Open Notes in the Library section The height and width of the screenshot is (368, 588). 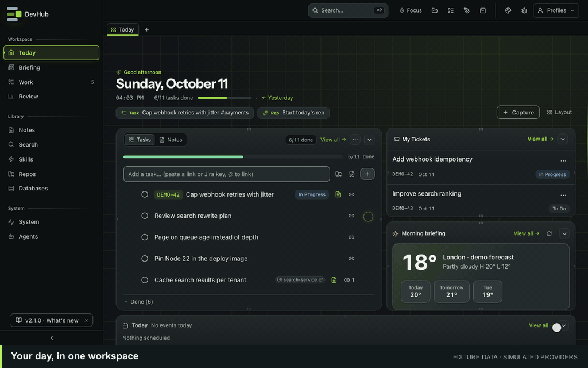[x=51, y=130]
